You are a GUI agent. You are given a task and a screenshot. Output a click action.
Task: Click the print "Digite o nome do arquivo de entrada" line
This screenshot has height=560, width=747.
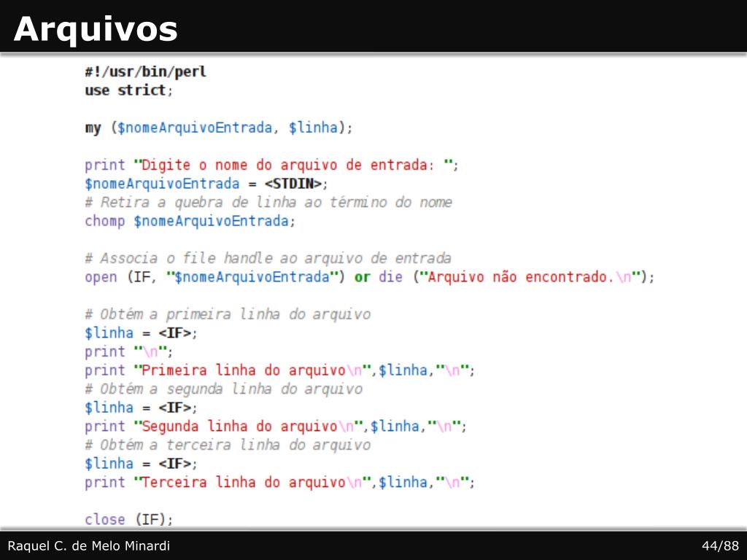click(271, 166)
